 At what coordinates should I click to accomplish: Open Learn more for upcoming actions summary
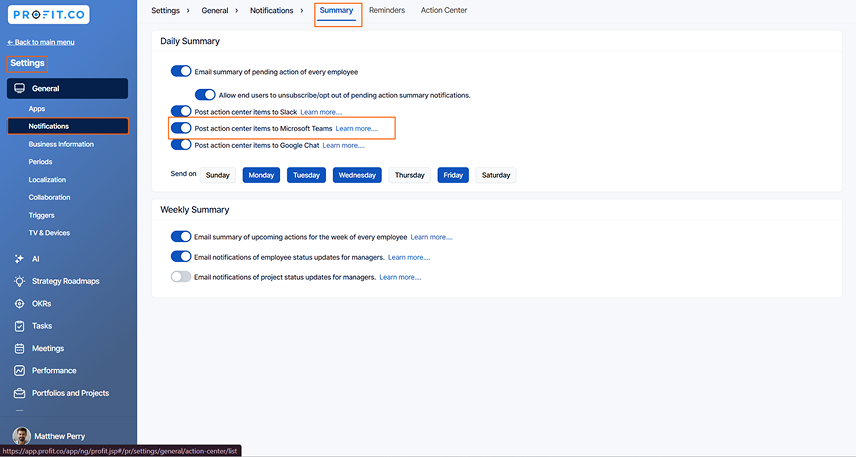tap(431, 237)
